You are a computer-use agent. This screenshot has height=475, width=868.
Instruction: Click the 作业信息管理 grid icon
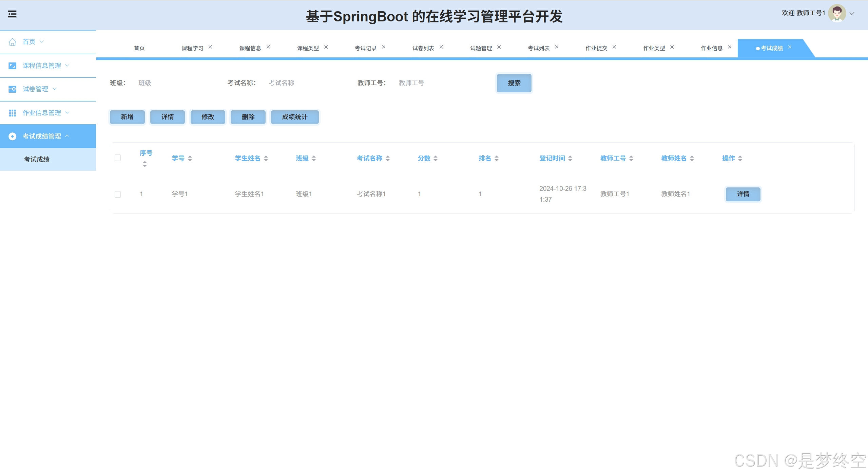[x=12, y=113]
